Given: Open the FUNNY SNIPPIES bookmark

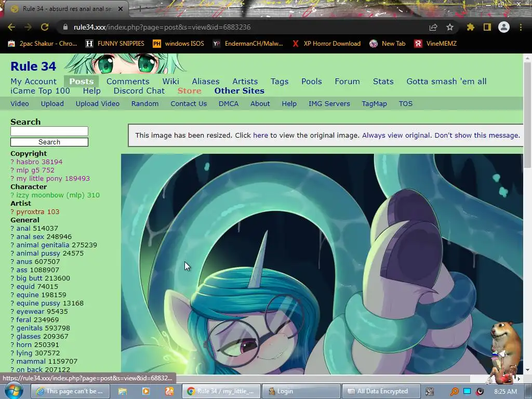Looking at the screenshot, I should (115, 44).
